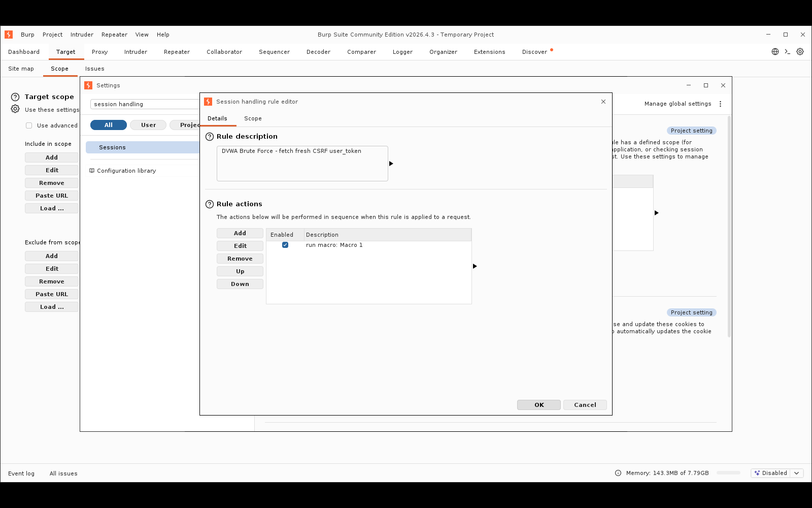Open the Logger tab

pos(402,52)
